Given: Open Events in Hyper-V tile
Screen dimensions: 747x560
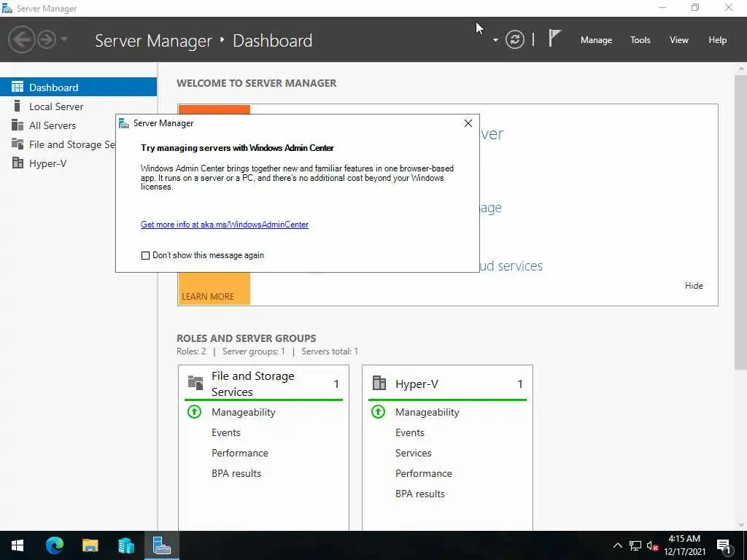Looking at the screenshot, I should [410, 432].
